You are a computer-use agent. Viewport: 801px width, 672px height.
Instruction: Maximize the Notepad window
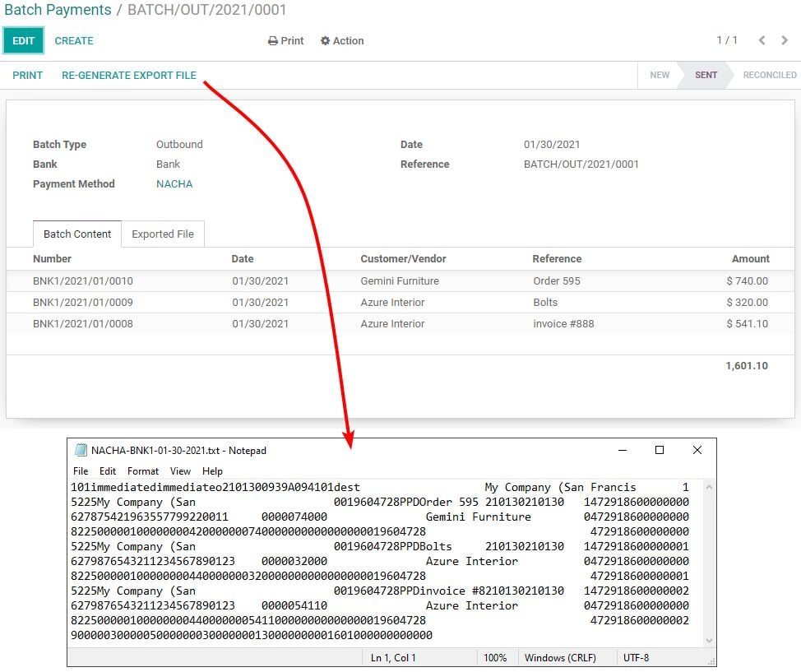click(x=659, y=450)
